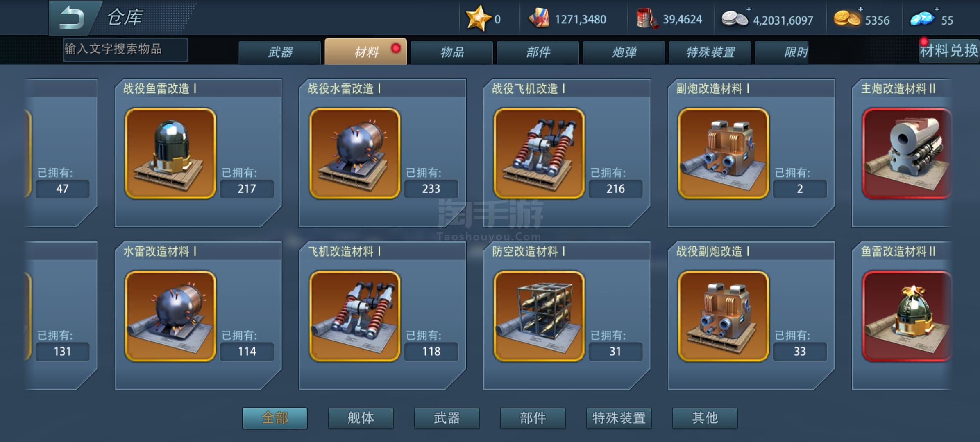Select the 战役水雷改造 I mine item icon
Image resolution: width=980 pixels, height=442 pixels.
click(x=355, y=153)
